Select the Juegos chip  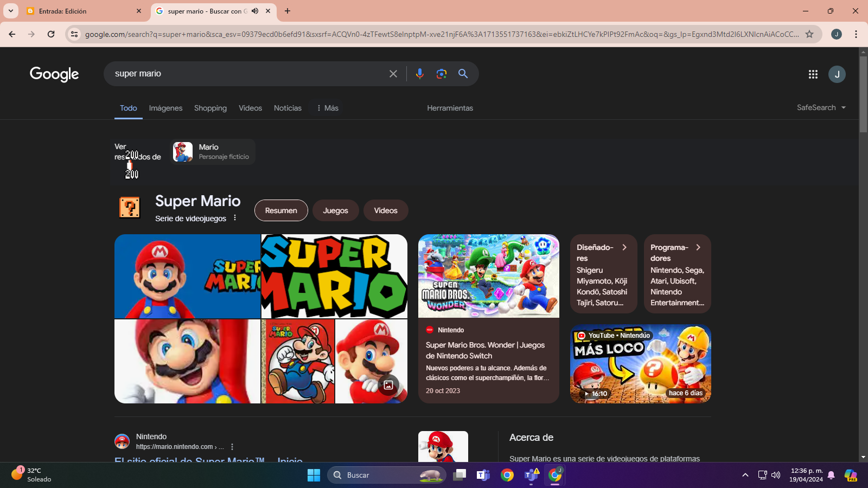[x=335, y=210]
